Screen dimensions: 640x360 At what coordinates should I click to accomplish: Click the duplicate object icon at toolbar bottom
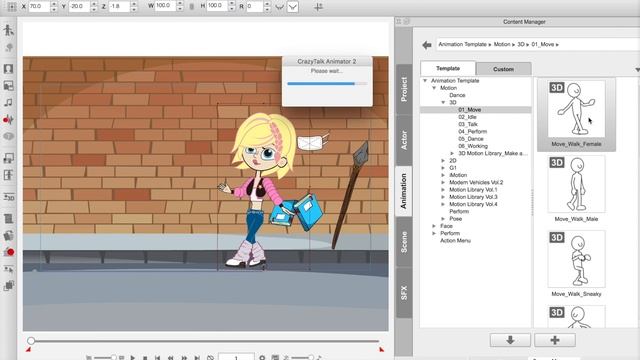pyautogui.click(x=8, y=285)
